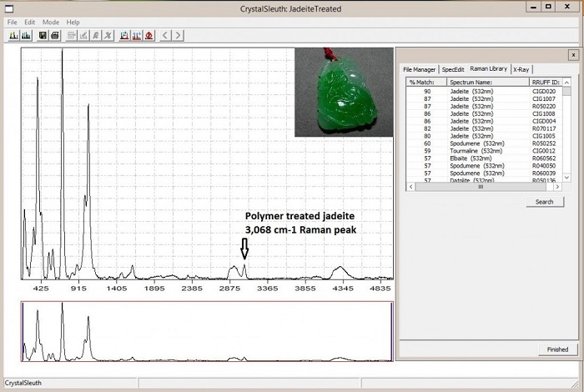The image size is (584, 392).
Task: Click the save (floppy disk) toolbar icon
Action: coord(43,36)
